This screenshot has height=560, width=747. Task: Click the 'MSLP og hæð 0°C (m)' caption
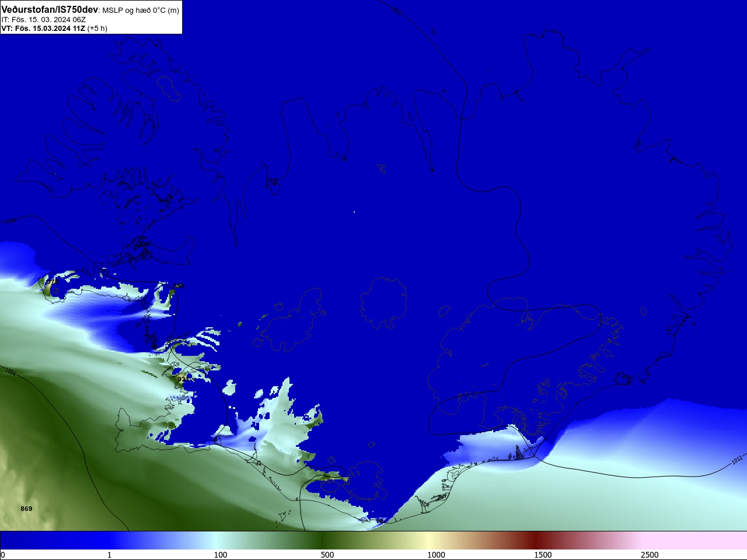click(x=141, y=10)
